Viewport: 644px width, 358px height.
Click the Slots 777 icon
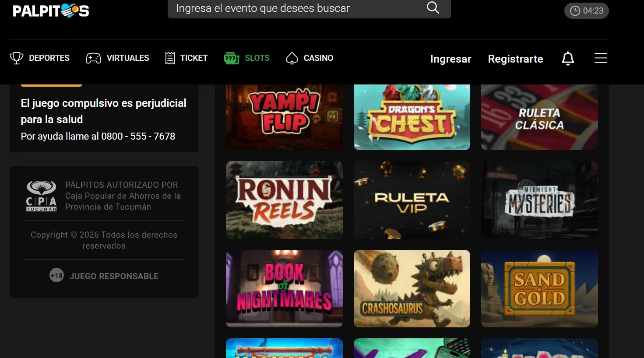point(232,58)
